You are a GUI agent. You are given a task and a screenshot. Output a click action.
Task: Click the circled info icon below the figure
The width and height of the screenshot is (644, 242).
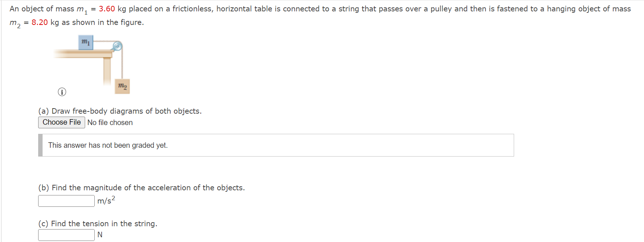pos(62,92)
